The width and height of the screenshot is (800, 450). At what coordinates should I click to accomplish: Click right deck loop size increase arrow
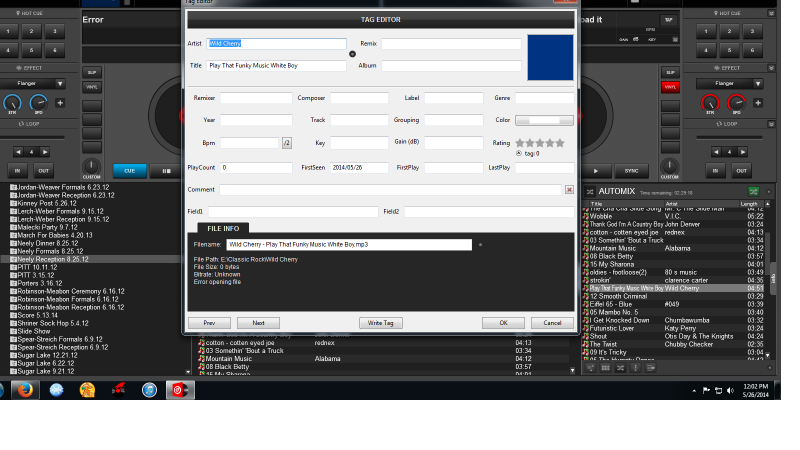[743, 152]
